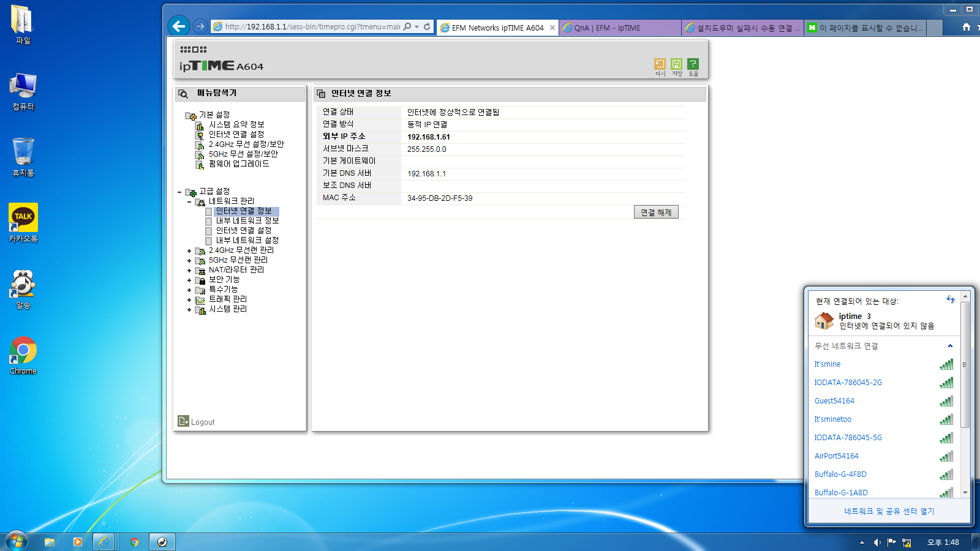Click the browser back arrow button
The image size is (980, 551).
click(x=178, y=26)
